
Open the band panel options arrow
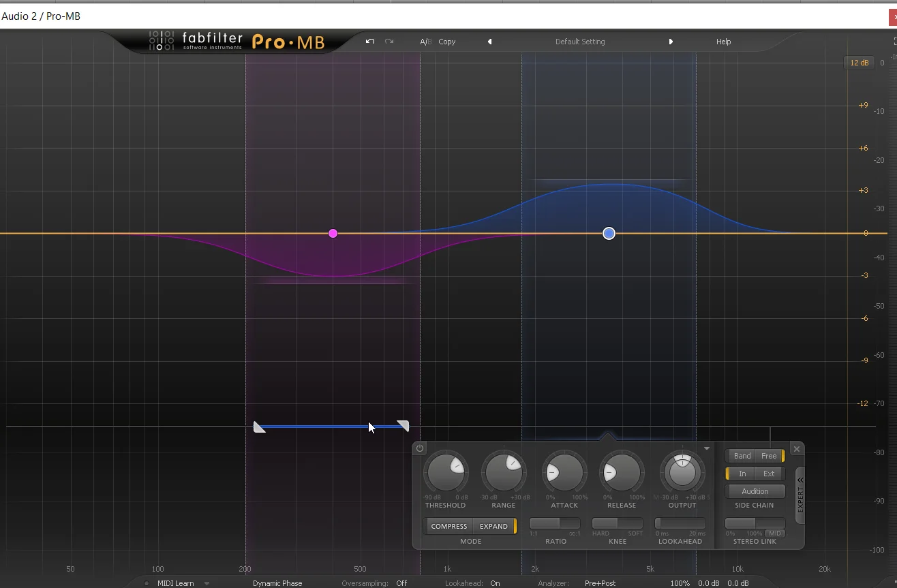707,448
